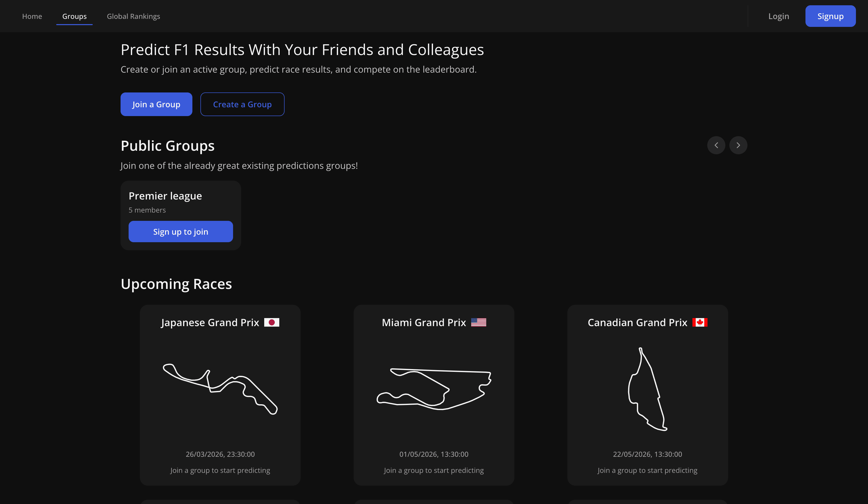868x504 pixels.
Task: Open the Premier league group title
Action: click(165, 196)
